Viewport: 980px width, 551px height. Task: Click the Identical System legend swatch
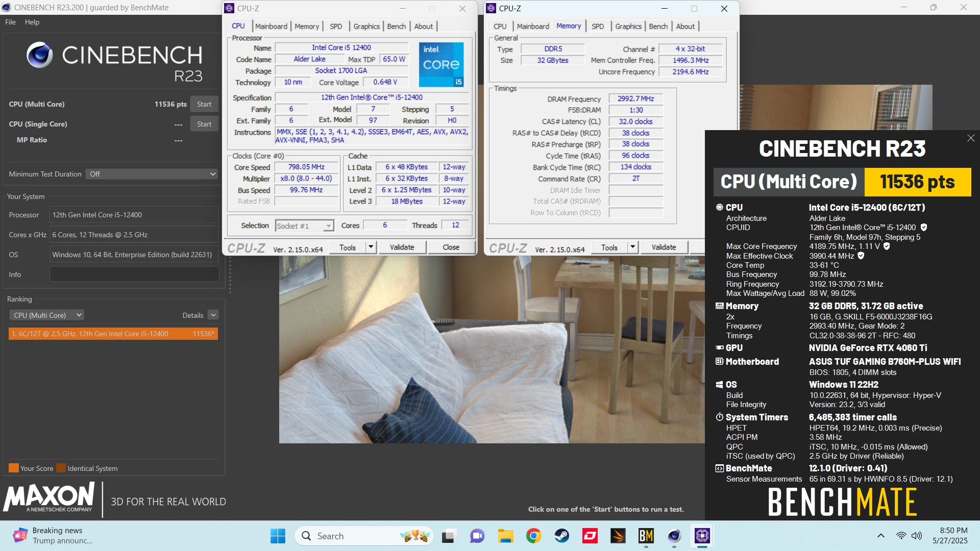[x=61, y=468]
